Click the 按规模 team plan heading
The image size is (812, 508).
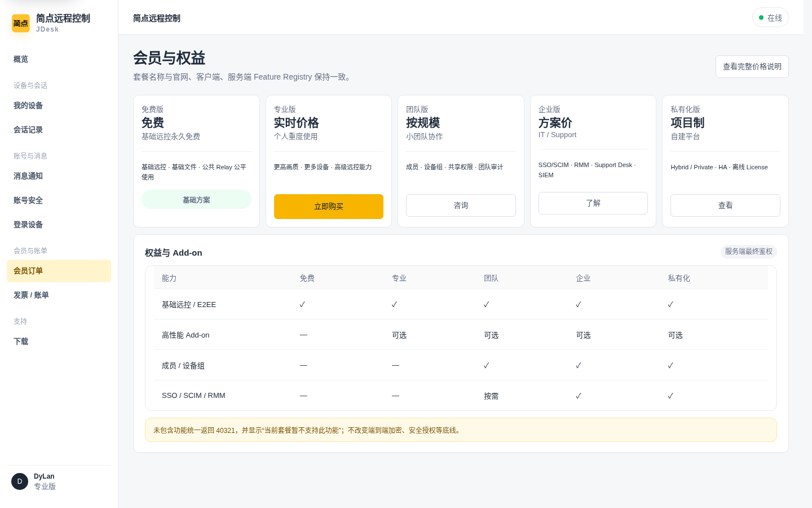tap(423, 122)
